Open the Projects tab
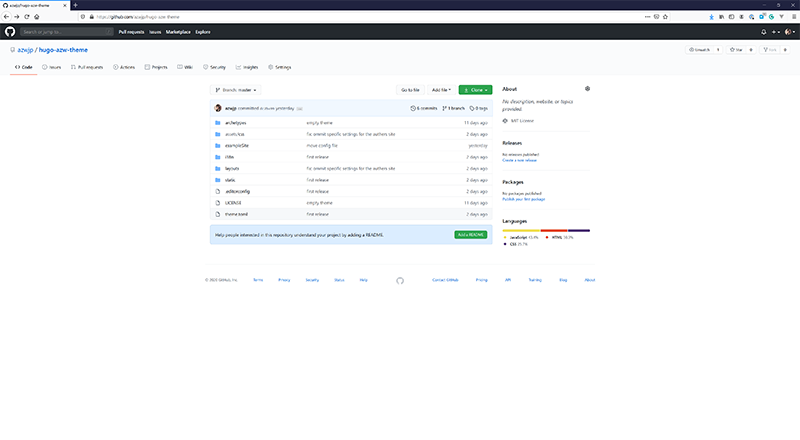Viewport: 800px width, 440px height. coord(156,67)
